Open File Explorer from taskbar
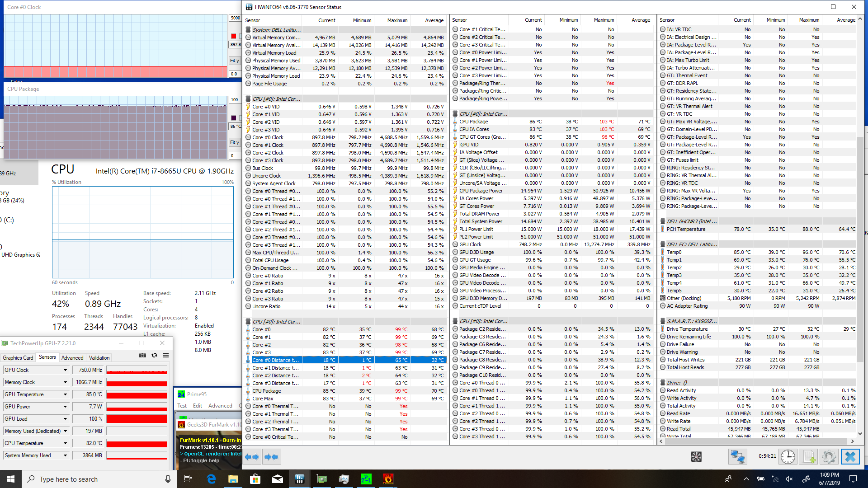The image size is (868, 488). click(233, 479)
